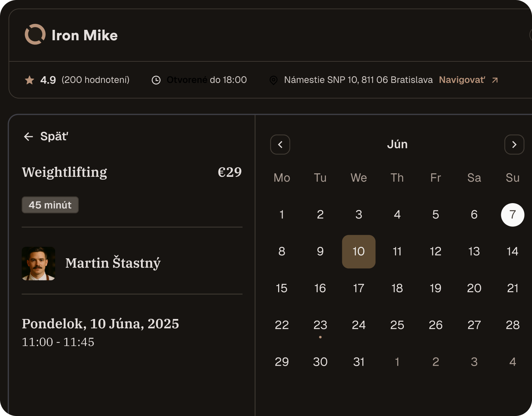Choose date 1 in first calendar row
The image size is (532, 416).
[x=282, y=215]
